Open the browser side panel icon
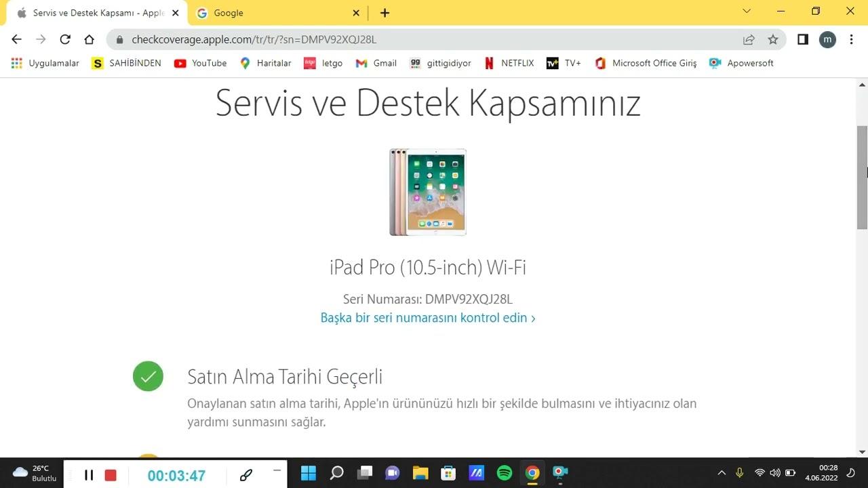Screen dimensions: 868x488 pos(803,39)
